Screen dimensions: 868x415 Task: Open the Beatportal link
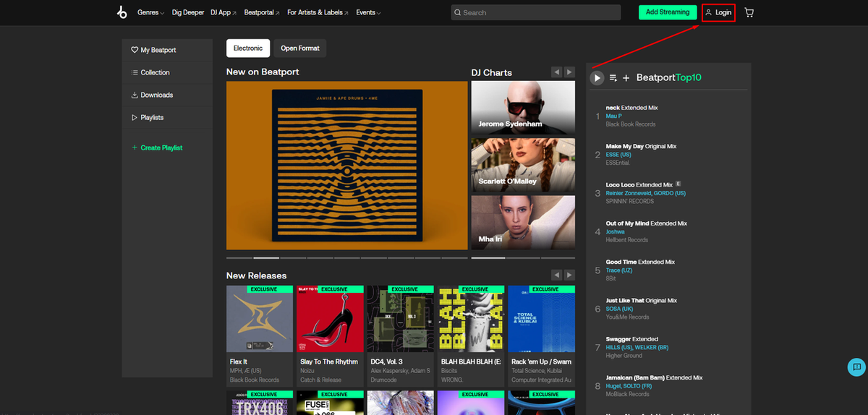tap(262, 12)
